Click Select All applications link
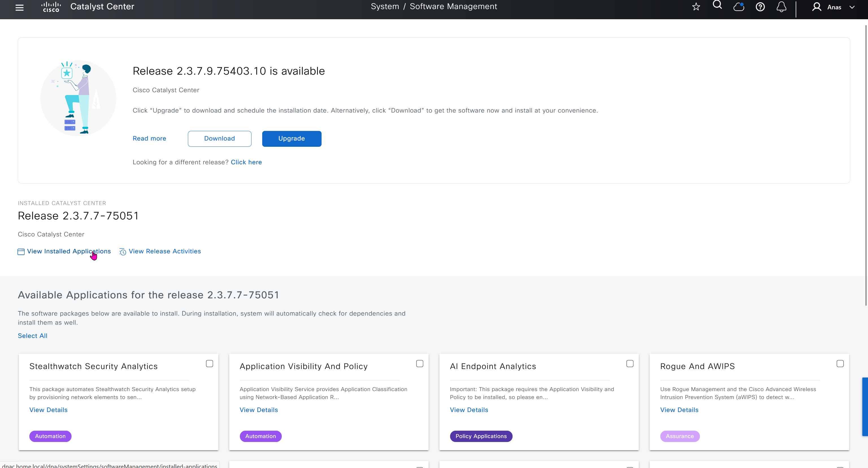 point(32,336)
